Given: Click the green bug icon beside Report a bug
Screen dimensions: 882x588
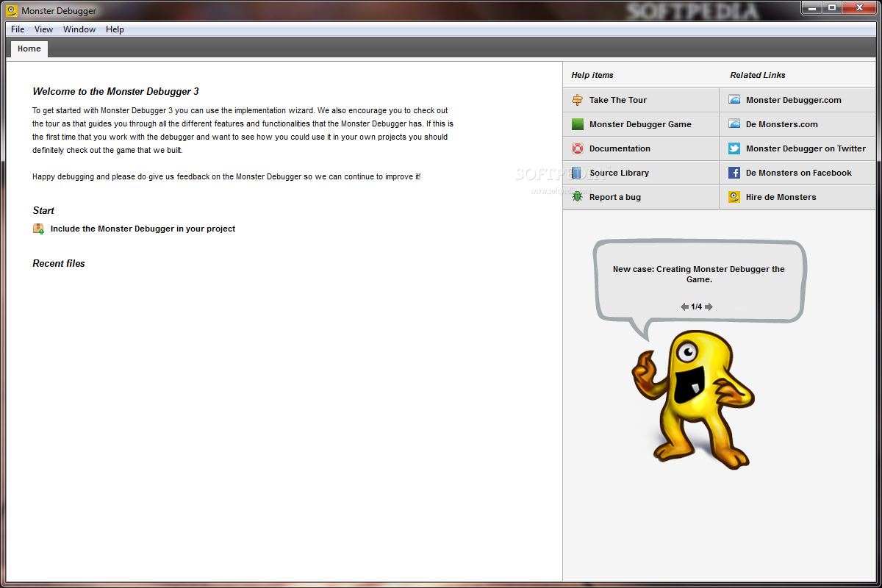Looking at the screenshot, I should click(x=578, y=197).
